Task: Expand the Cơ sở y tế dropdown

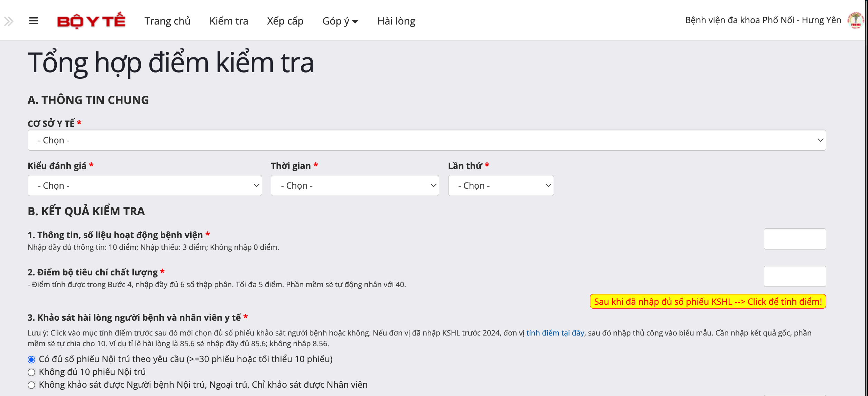Action: pyautogui.click(x=426, y=140)
